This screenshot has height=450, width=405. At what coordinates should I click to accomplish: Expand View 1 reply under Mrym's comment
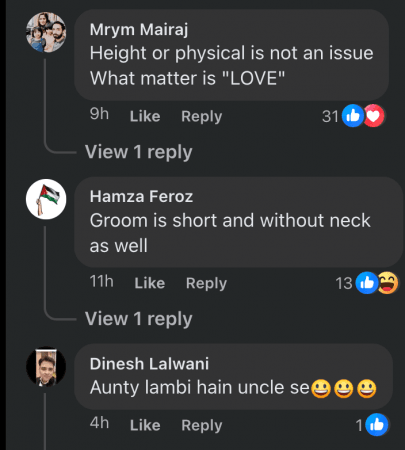tap(139, 152)
